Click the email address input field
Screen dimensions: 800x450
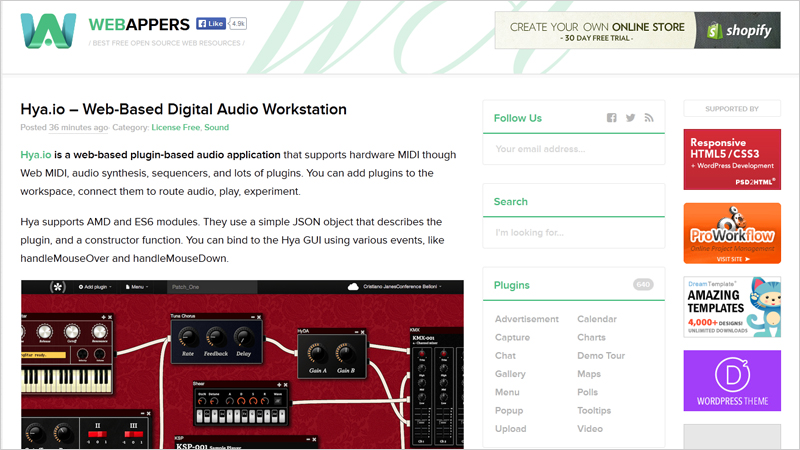pyautogui.click(x=574, y=149)
